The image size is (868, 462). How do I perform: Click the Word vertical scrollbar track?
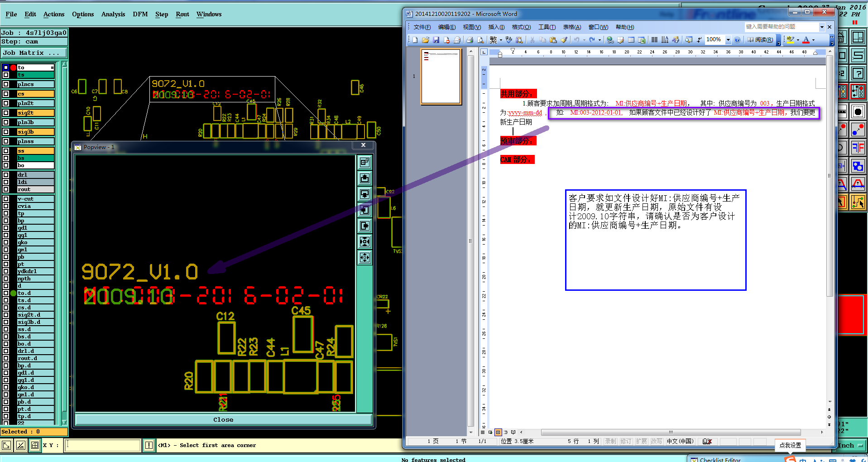[830, 226]
